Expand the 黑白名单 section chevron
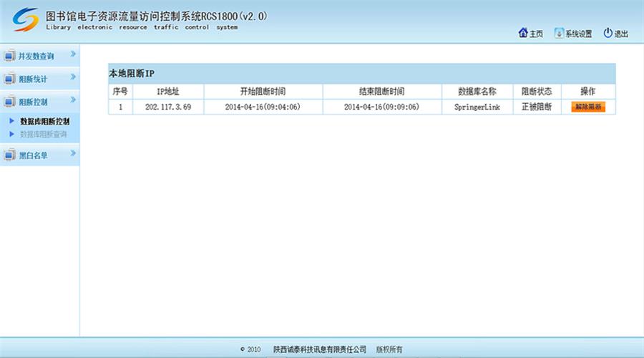 pyautogui.click(x=72, y=153)
